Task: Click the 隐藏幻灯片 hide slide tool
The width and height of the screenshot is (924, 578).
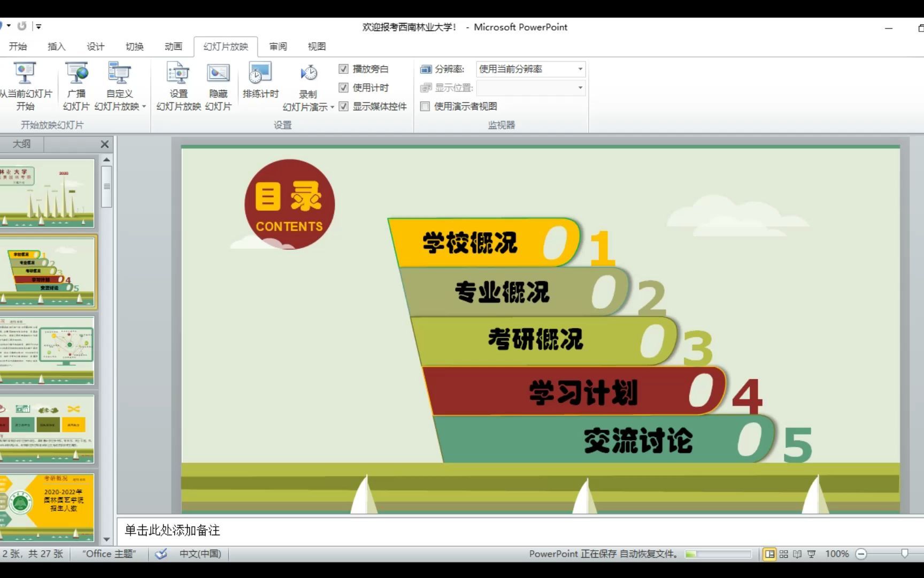Action: [218, 86]
